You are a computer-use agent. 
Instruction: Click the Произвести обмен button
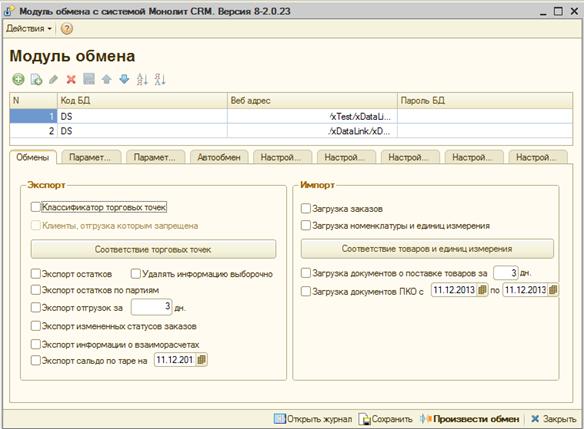tap(470, 419)
